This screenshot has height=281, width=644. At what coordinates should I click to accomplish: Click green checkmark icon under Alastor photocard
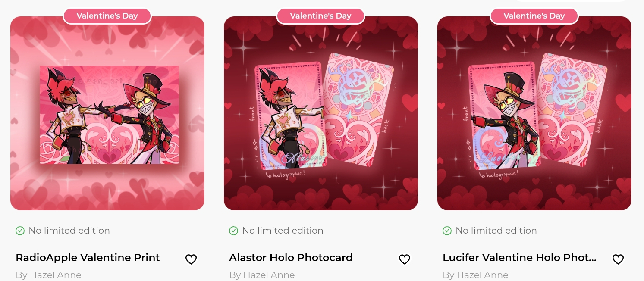(233, 231)
